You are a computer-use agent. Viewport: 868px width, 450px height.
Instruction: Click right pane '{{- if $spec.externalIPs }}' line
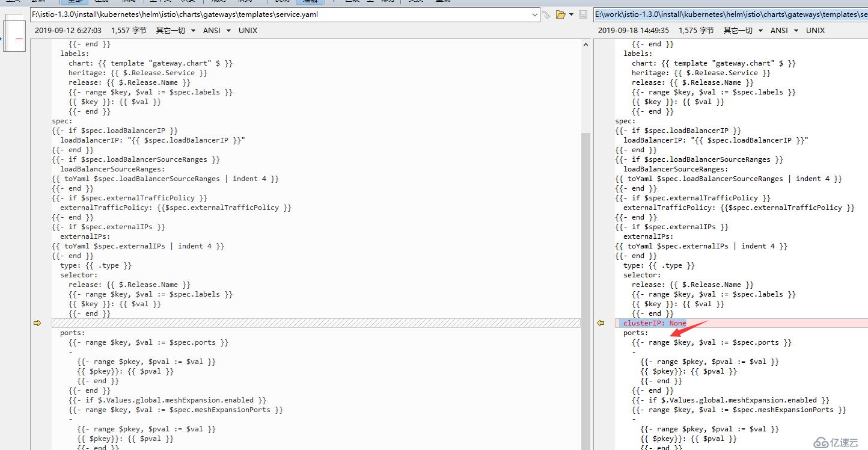[x=671, y=227]
